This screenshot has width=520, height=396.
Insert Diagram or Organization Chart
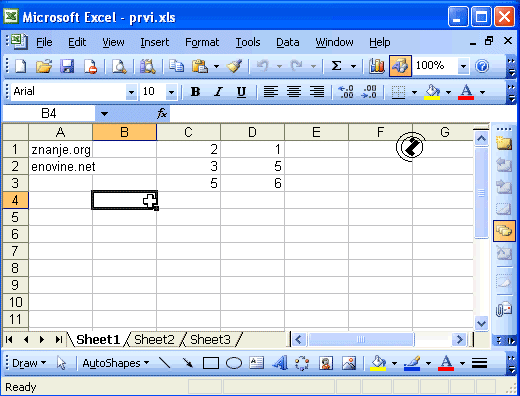click(x=302, y=363)
